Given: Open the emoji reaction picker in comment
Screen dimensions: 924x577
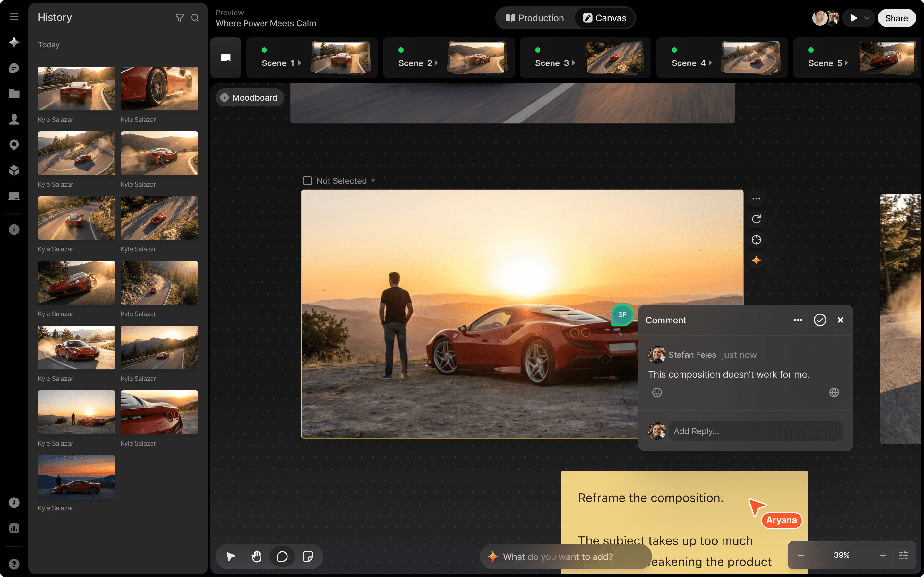Looking at the screenshot, I should [x=657, y=392].
